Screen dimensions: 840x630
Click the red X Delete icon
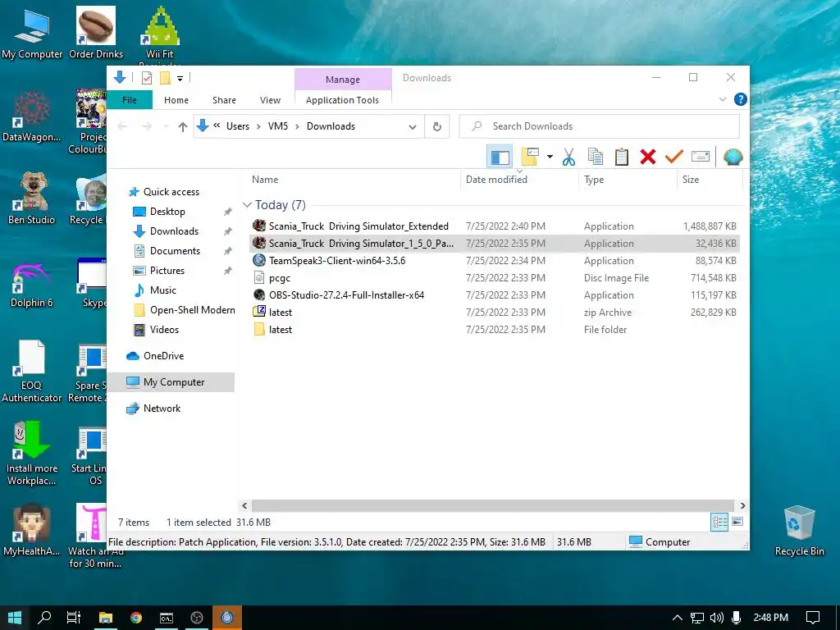[648, 157]
